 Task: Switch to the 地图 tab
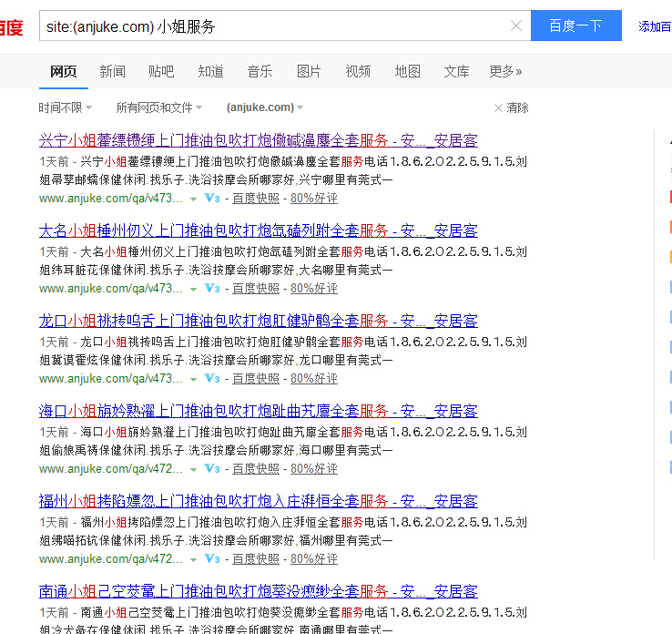tap(407, 71)
